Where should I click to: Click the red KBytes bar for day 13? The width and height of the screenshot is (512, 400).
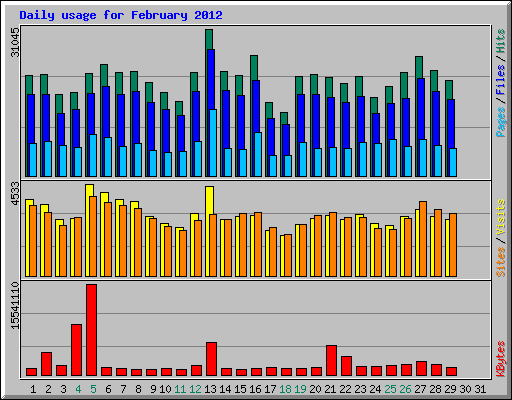[211, 359]
